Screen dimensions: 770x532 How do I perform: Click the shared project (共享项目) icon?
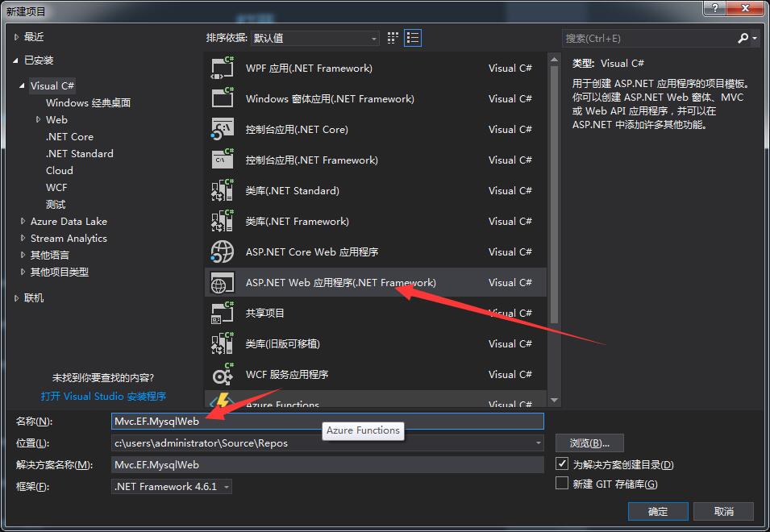pos(223,313)
